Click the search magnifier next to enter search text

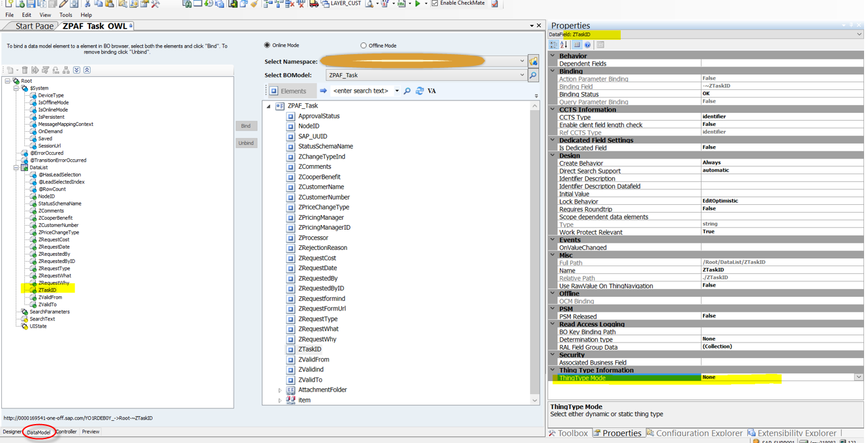[x=407, y=91]
